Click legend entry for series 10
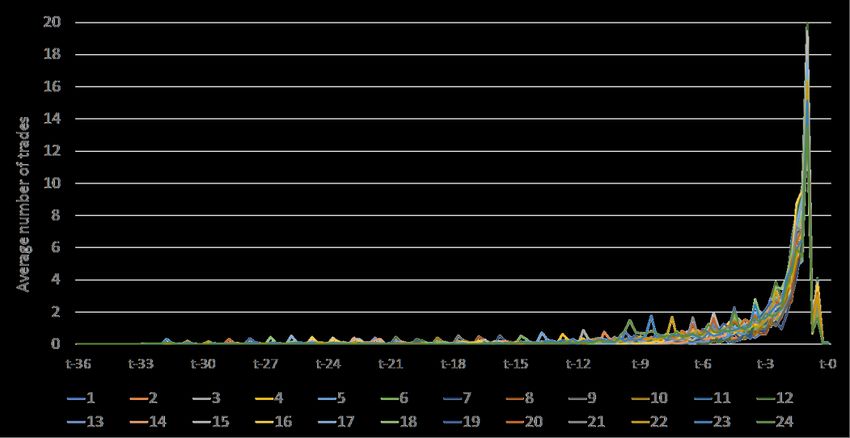Viewport: 850px width, 438px height. point(650,398)
